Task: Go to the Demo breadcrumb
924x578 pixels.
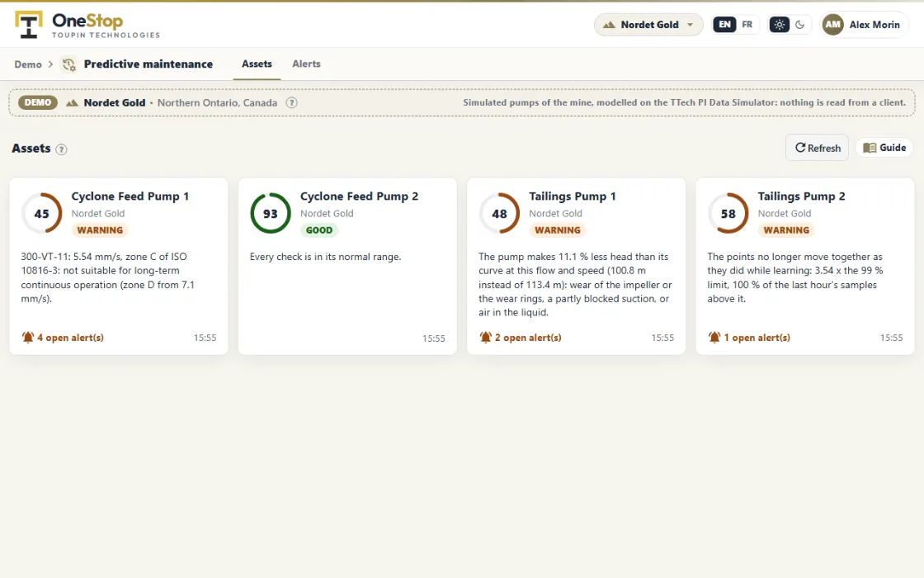Action: click(28, 64)
